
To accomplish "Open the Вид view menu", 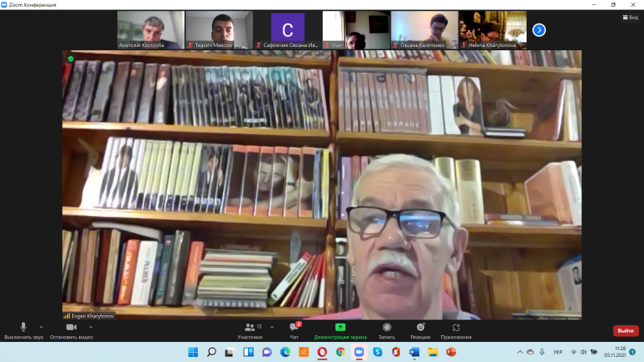I will tap(631, 18).
